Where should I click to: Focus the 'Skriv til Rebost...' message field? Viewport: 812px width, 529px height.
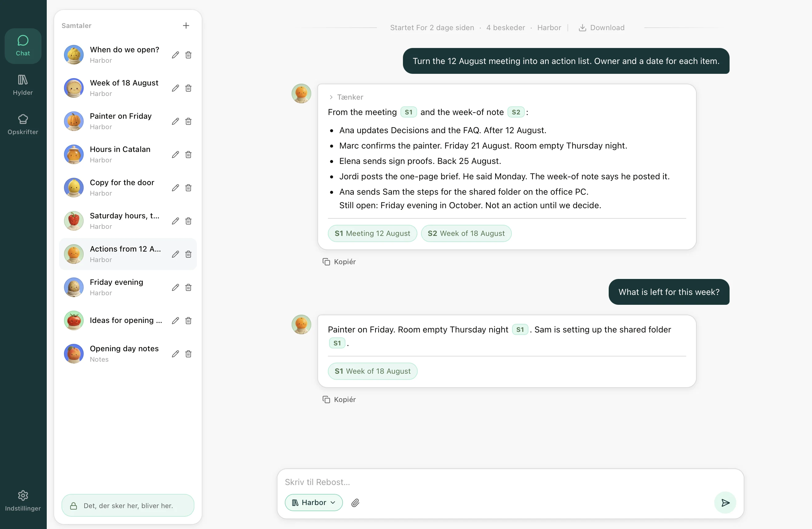click(495, 482)
